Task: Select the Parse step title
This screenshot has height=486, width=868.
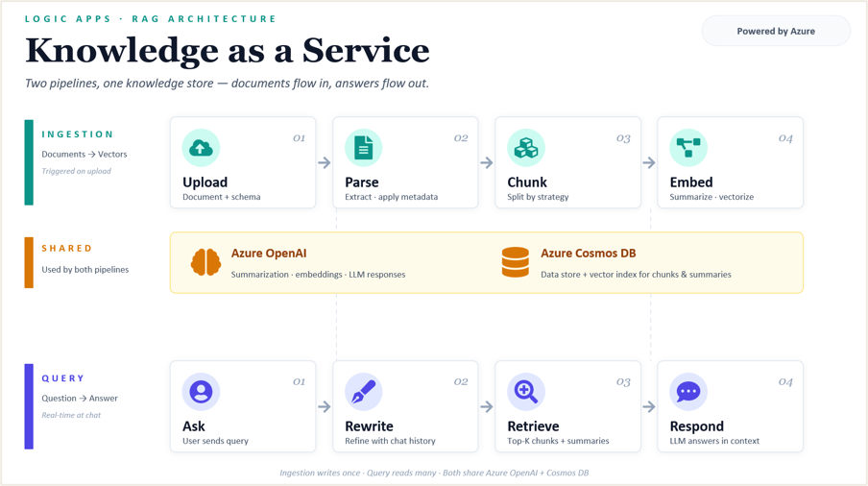Action: pos(361,182)
